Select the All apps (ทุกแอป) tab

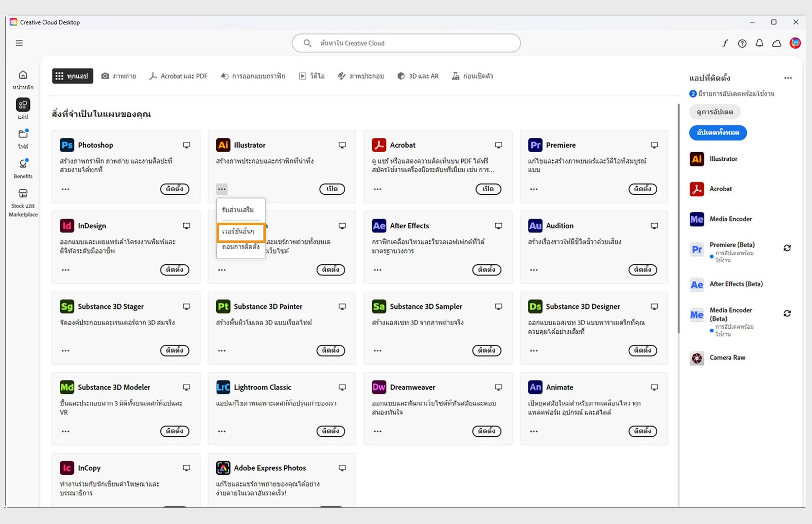coord(73,76)
